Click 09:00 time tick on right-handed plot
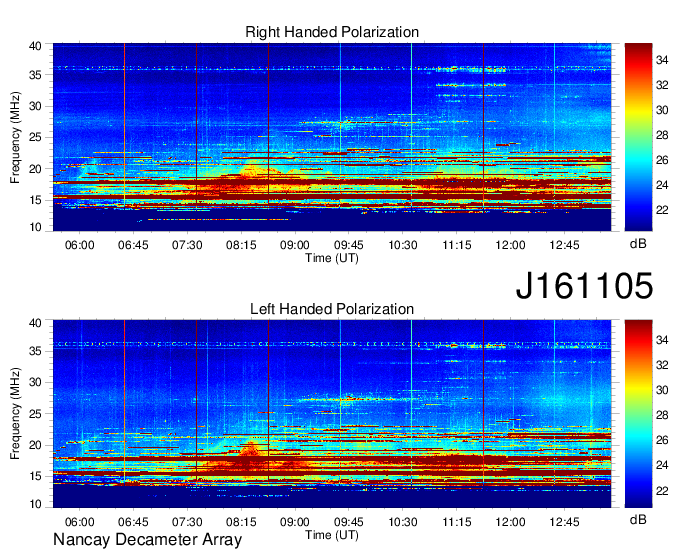This screenshot has height=552, width=680. 294,245
